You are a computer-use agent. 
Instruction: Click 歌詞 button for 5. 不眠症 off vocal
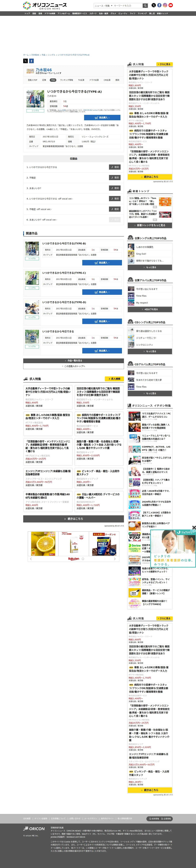coord(115,209)
